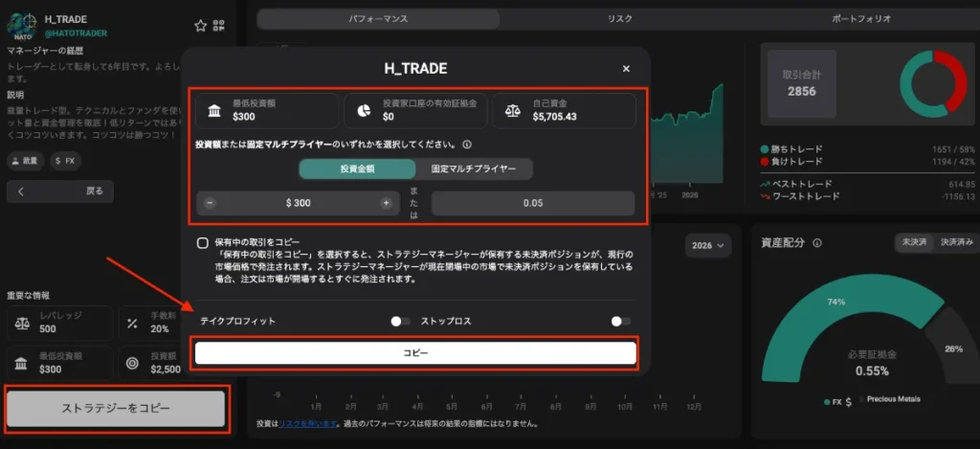Click the $2,500 investment value
Image resolution: width=980 pixels, height=449 pixels.
[x=166, y=369]
